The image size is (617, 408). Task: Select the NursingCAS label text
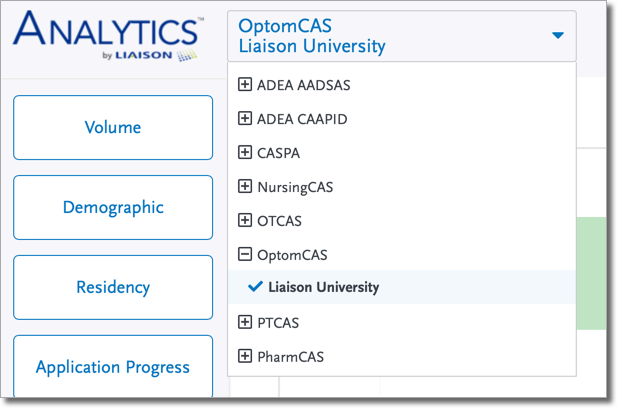click(x=295, y=187)
